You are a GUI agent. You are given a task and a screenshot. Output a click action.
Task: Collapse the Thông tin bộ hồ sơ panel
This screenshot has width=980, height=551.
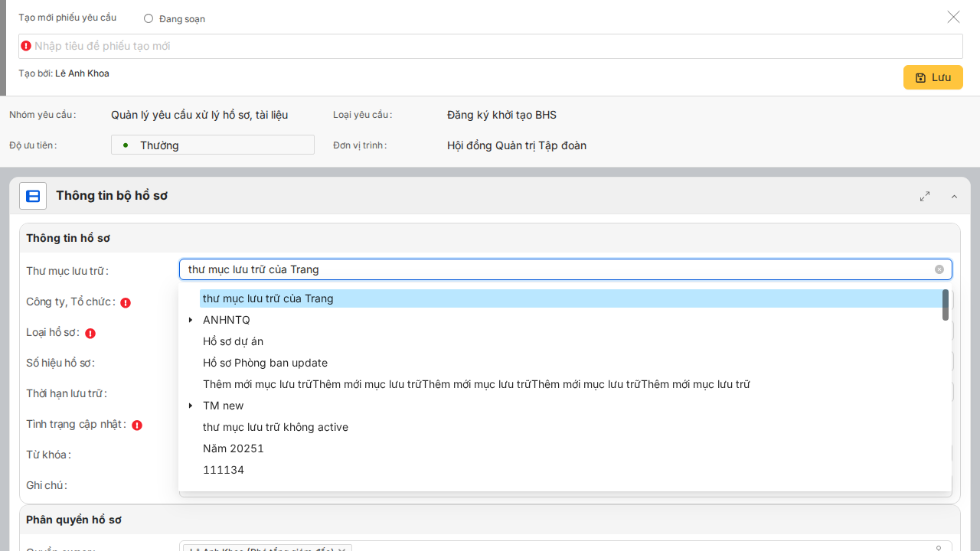tap(954, 197)
